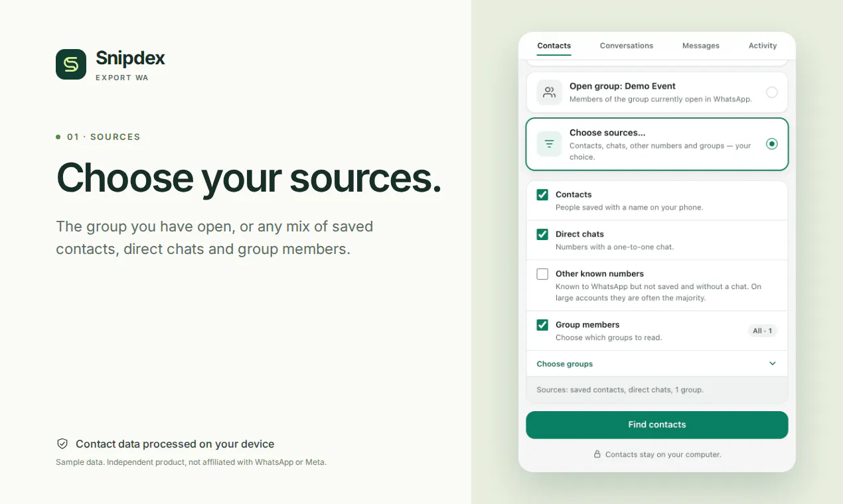Go to the Messages tab
The image size is (843, 504).
[x=701, y=46]
